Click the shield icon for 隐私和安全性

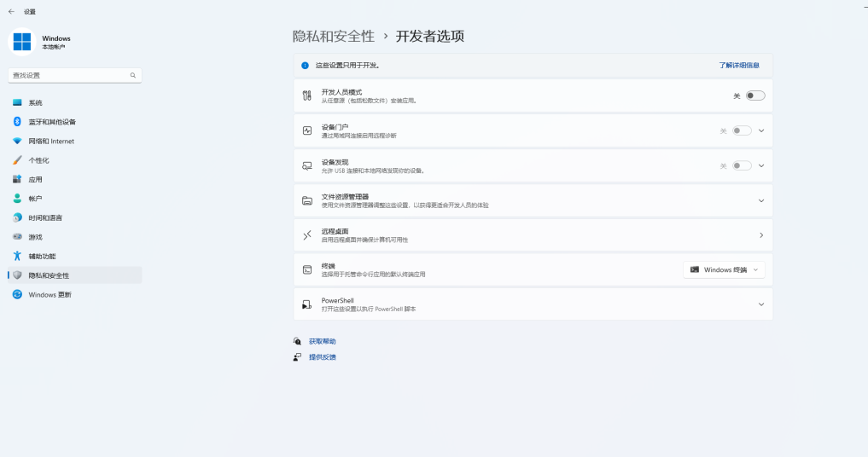17,275
